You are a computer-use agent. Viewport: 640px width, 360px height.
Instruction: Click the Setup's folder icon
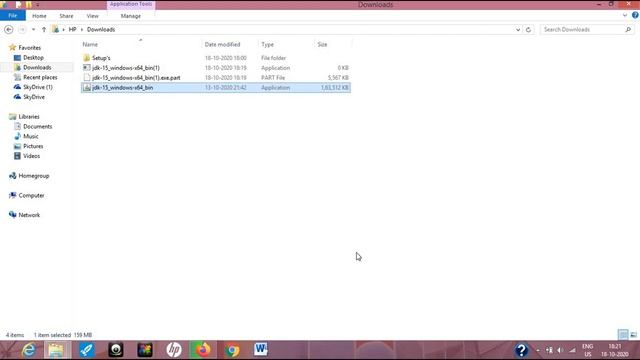click(87, 58)
